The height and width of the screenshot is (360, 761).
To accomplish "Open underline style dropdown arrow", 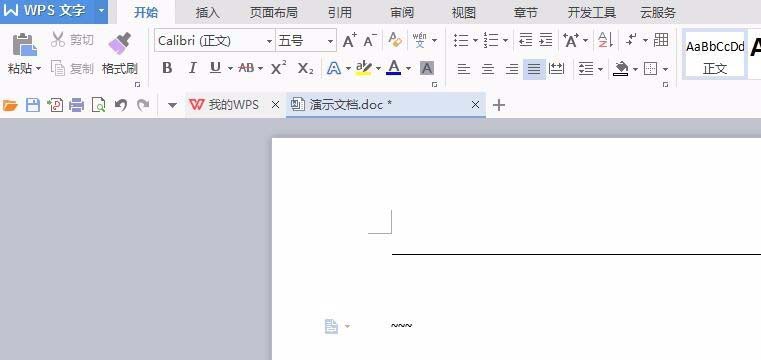I will click(x=230, y=68).
